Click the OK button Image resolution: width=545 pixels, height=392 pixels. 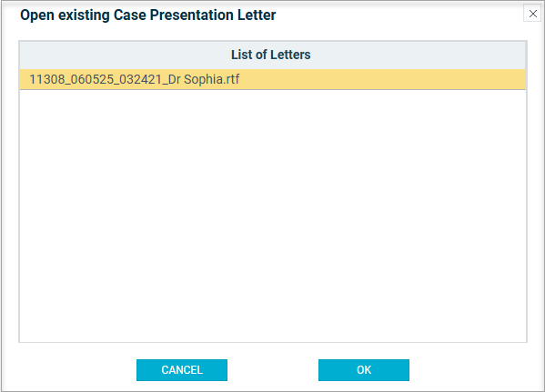tap(364, 370)
